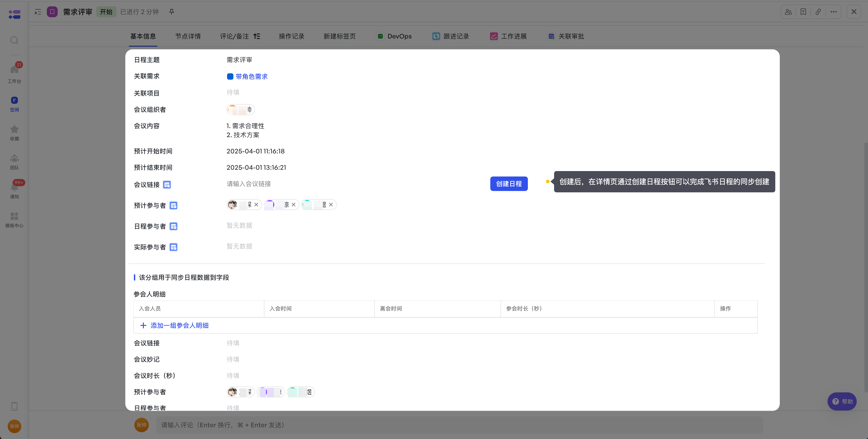Copy link using the link icon

[x=818, y=12]
